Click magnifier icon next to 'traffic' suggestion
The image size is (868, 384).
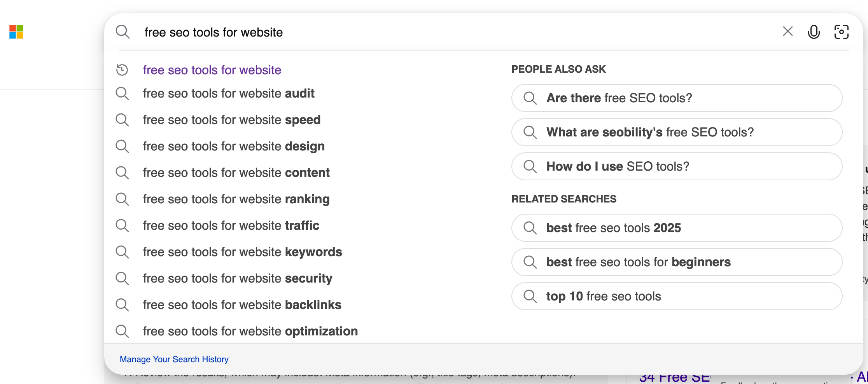pos(122,225)
